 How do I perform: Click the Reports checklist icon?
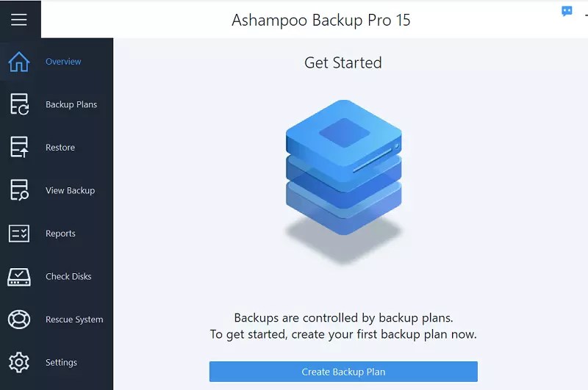pyautogui.click(x=19, y=234)
